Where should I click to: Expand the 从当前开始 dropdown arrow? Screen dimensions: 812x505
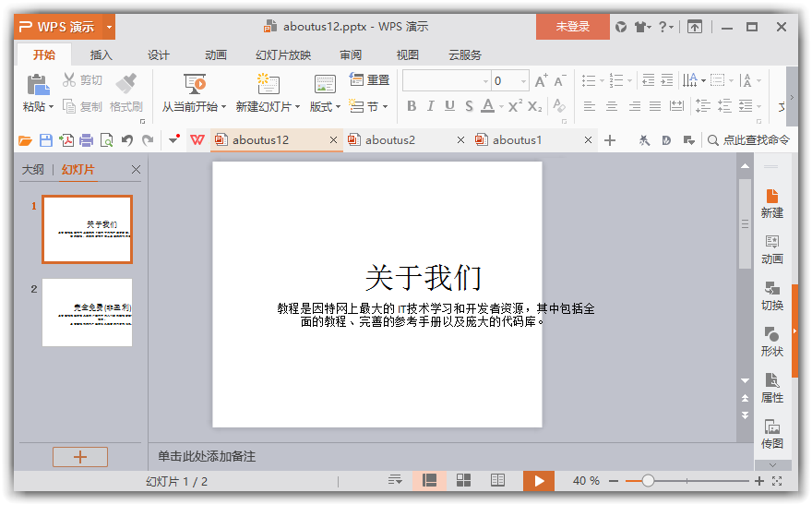pyautogui.click(x=223, y=107)
